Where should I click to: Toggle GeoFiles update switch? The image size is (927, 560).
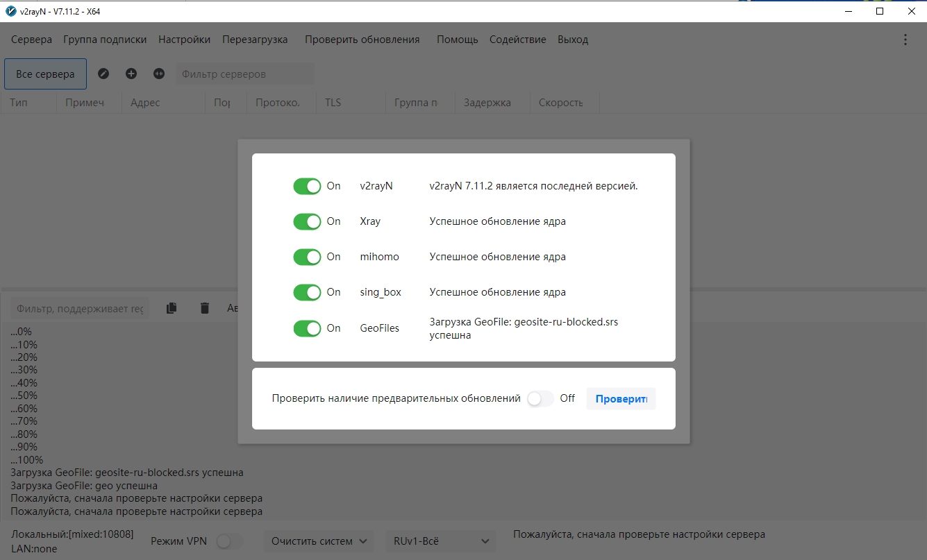[307, 328]
